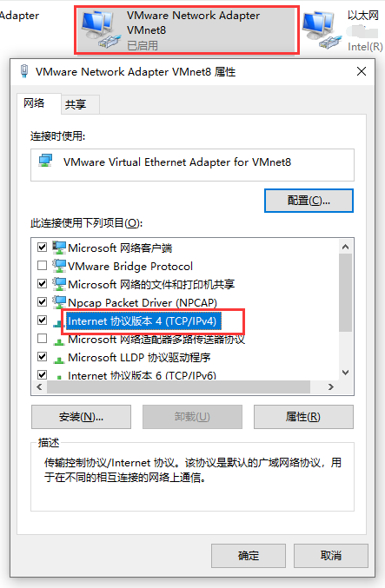Click the adapter icon in the dialog title bar
The width and height of the screenshot is (385, 588).
(x=24, y=71)
